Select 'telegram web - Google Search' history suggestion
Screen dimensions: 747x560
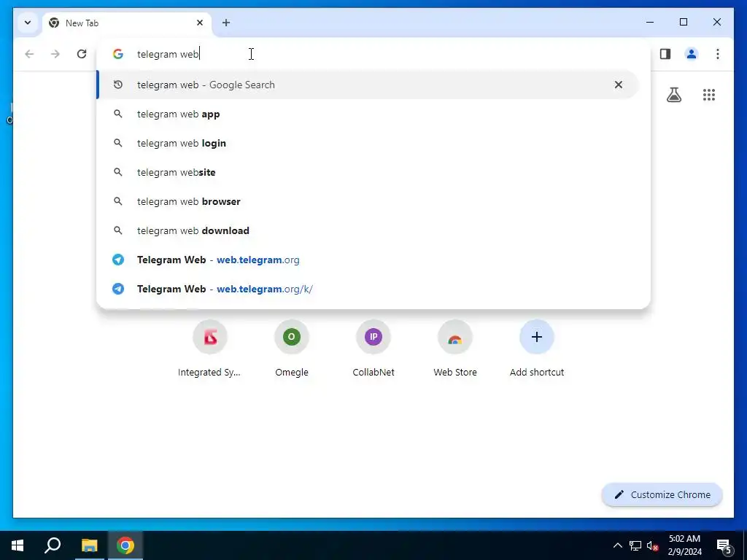368,85
